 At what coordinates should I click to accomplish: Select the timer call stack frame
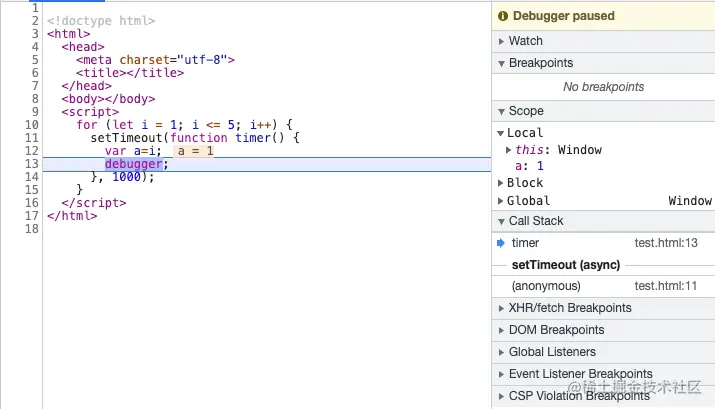[603, 243]
